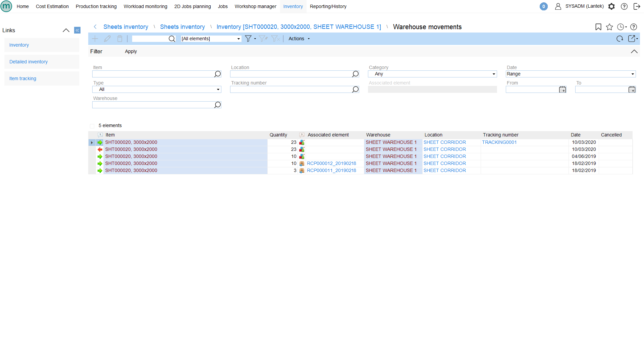Click the favorites star icon
Viewport: 644px width, 341px height.
(x=609, y=27)
